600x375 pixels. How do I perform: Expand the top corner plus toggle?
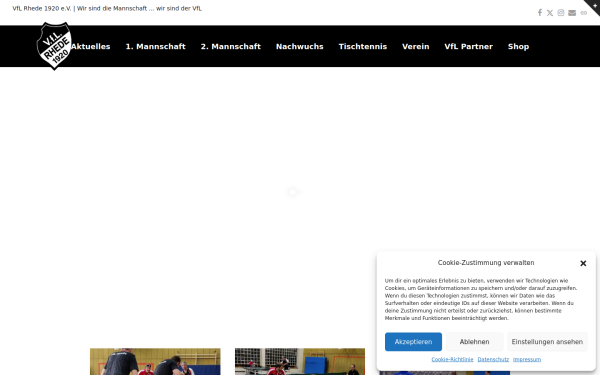[594, 5]
